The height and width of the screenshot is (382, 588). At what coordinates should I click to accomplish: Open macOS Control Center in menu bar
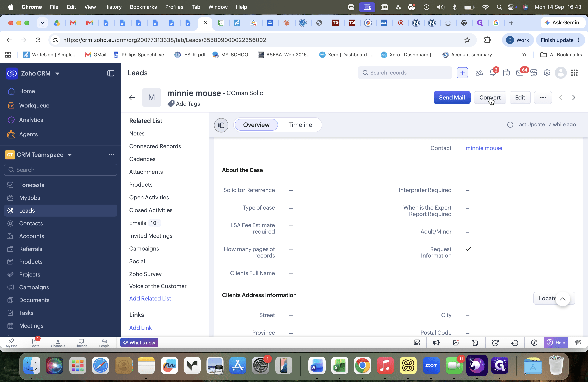pyautogui.click(x=511, y=7)
